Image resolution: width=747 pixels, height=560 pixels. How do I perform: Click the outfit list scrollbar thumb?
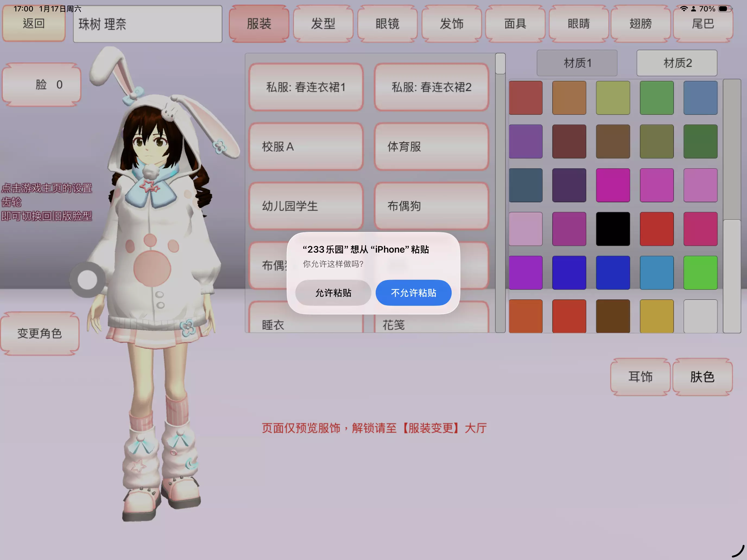point(500,64)
